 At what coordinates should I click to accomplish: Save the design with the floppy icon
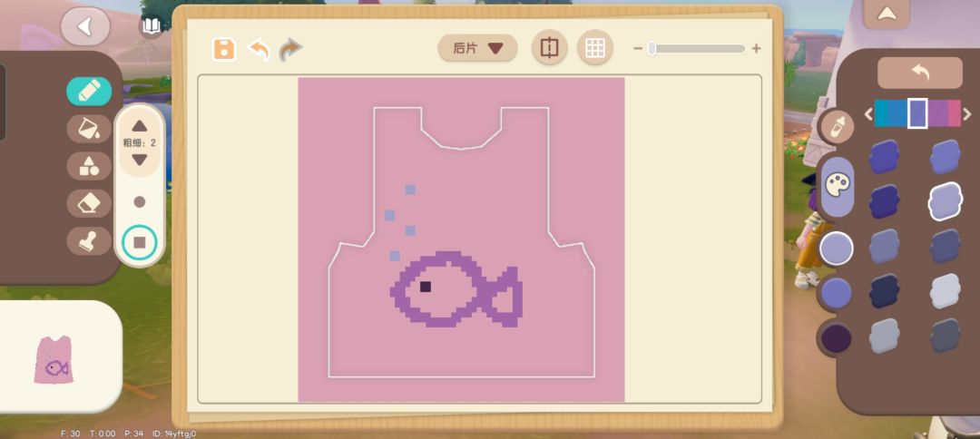tap(224, 49)
